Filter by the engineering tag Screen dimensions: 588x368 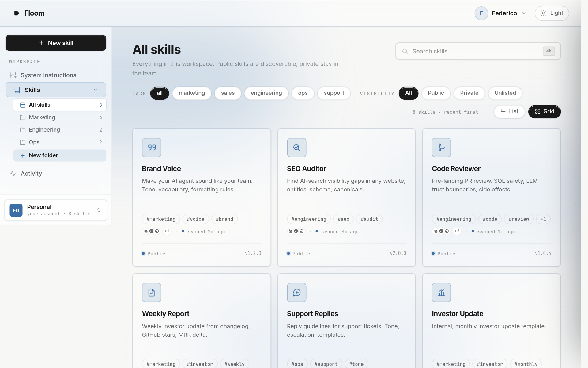266,93
